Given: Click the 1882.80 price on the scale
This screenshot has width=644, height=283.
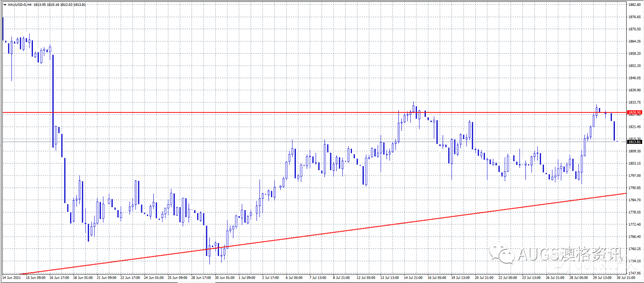Looking at the screenshot, I should tap(634, 4).
